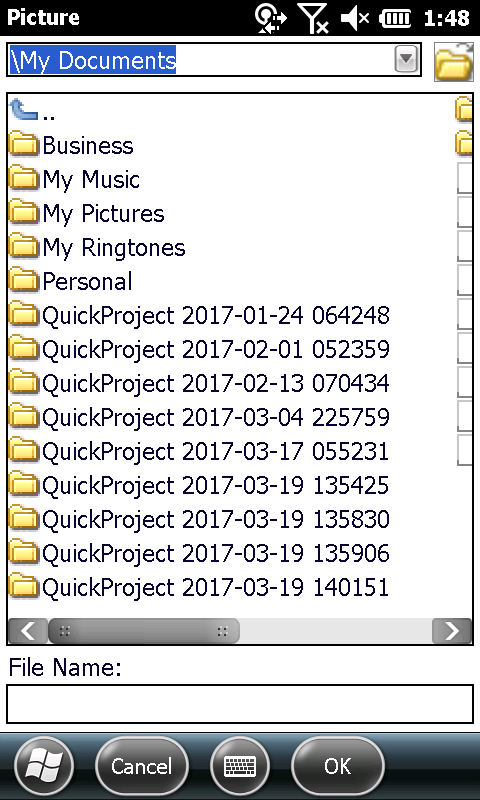The width and height of the screenshot is (480, 800).
Task: Click the horizontal scrollbar right arrow
Action: click(452, 631)
